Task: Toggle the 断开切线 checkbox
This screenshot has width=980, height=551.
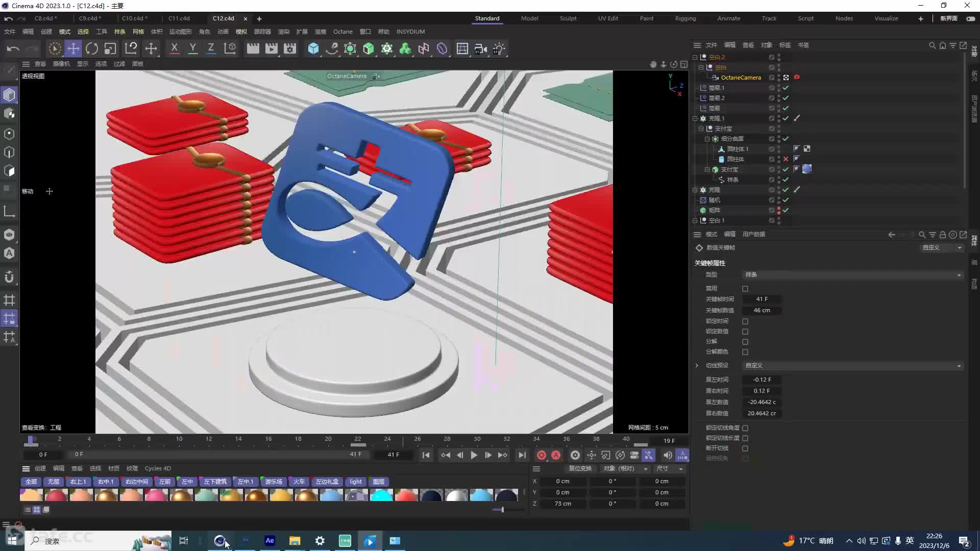Action: pos(745,448)
